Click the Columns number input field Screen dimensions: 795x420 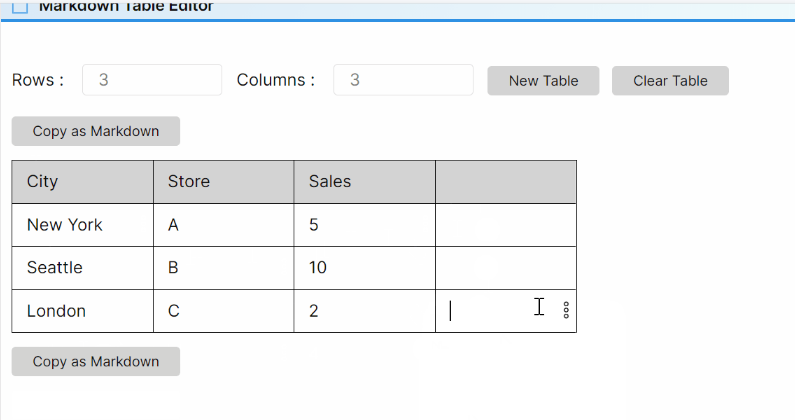coord(403,80)
